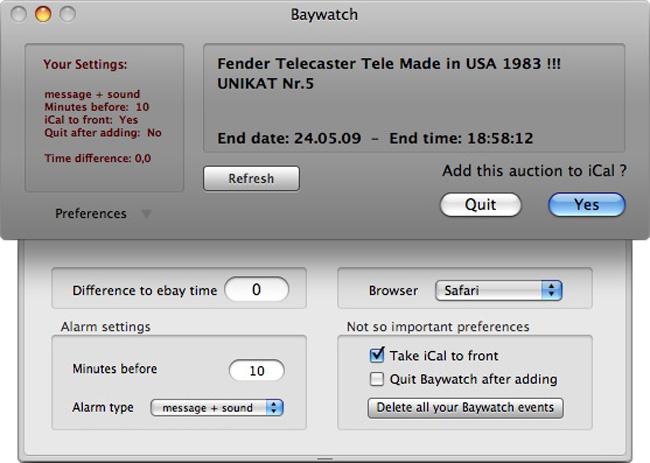Viewport: 650px width, 463px height.
Task: Click the Quit button
Action: tap(480, 205)
